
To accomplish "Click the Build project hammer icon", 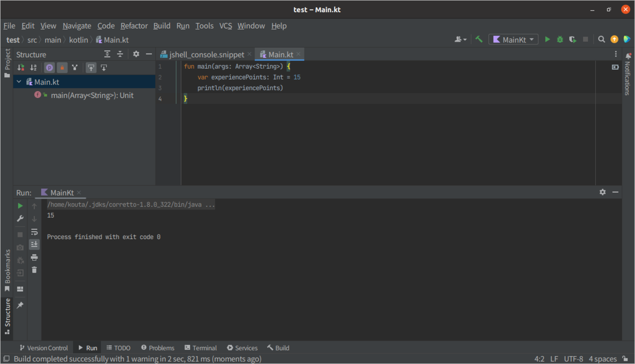I will click(479, 40).
